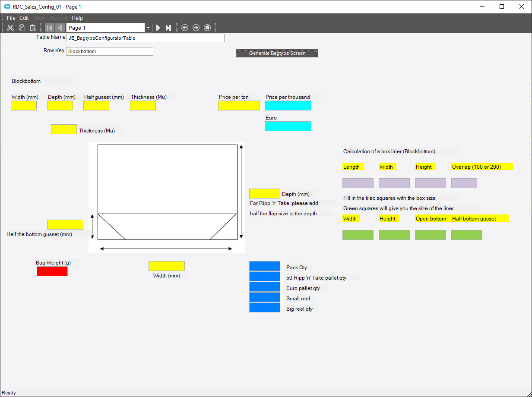Click the Paste clipboard icon
532x397 pixels.
coord(33,28)
